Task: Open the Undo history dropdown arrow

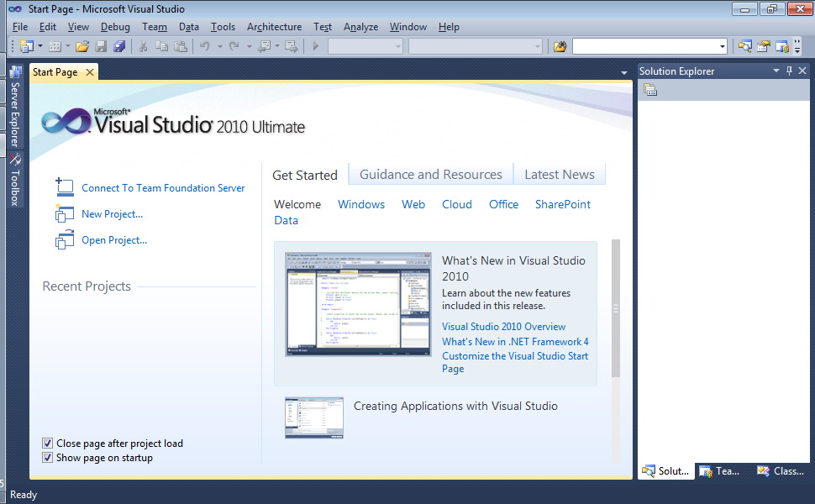Action: coord(220,46)
